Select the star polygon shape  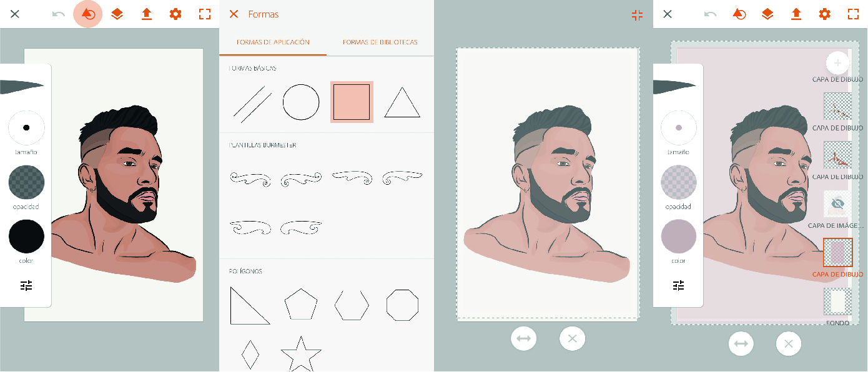pos(301,354)
